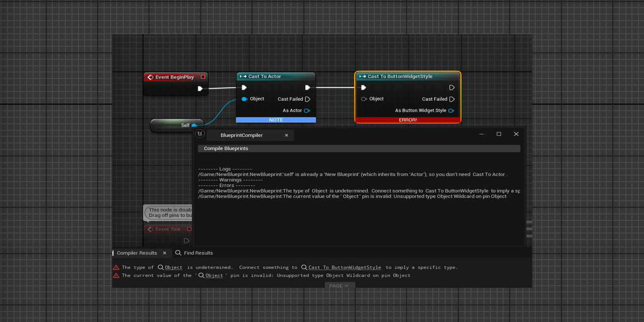This screenshot has width=644, height=322.
Task: Click the Unreal Engine logo in the BlueprintCompiler window
Action: point(200,134)
